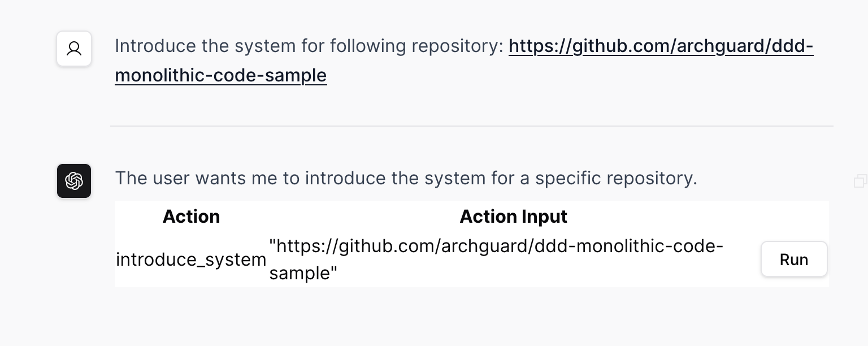
Task: Click the horizontal divider between the messages
Action: [x=471, y=126]
